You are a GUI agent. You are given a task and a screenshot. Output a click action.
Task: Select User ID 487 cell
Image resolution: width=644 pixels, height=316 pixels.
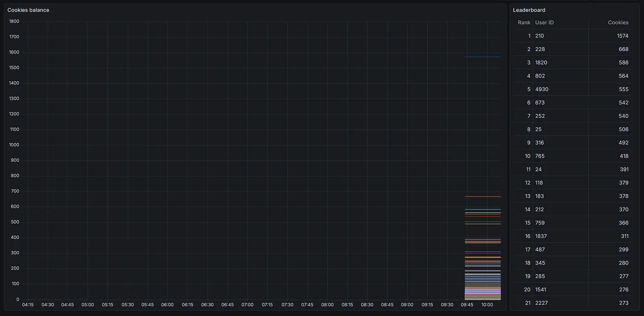(x=560, y=249)
